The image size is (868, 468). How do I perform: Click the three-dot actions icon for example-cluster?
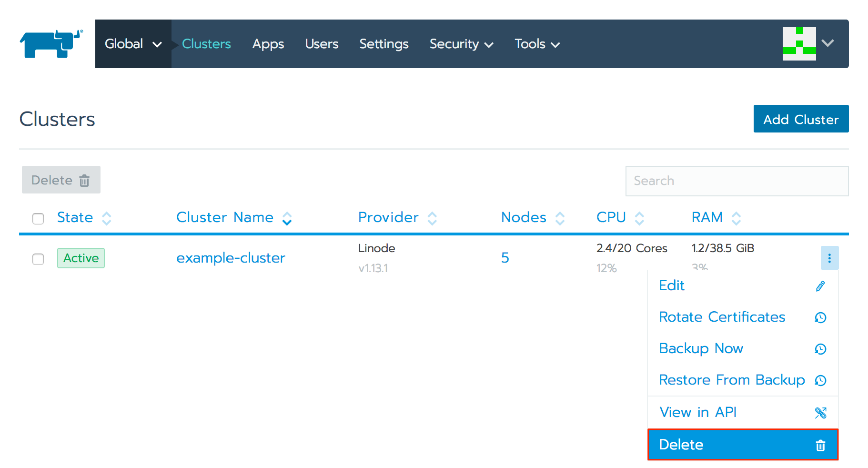point(829,258)
